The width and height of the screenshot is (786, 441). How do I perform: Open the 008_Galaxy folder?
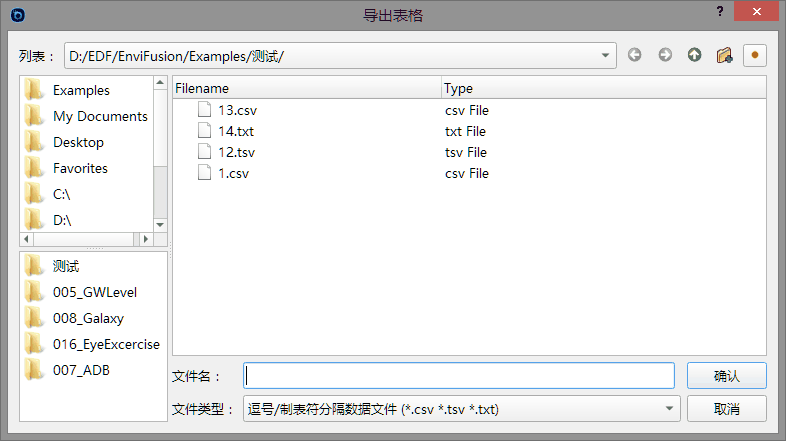pos(88,318)
